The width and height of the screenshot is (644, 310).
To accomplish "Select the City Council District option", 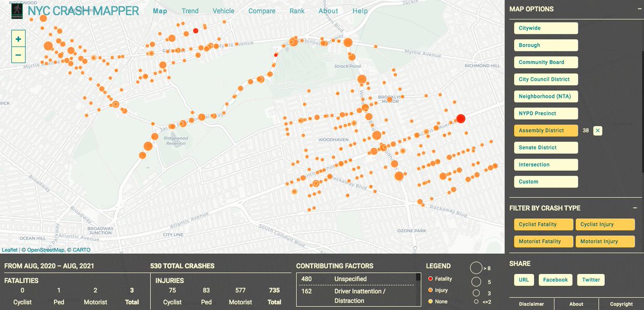I will (546, 80).
